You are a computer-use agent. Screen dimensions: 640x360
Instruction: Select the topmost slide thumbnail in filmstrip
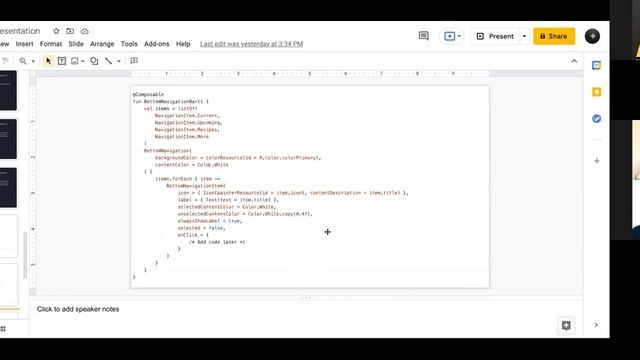tap(8, 90)
